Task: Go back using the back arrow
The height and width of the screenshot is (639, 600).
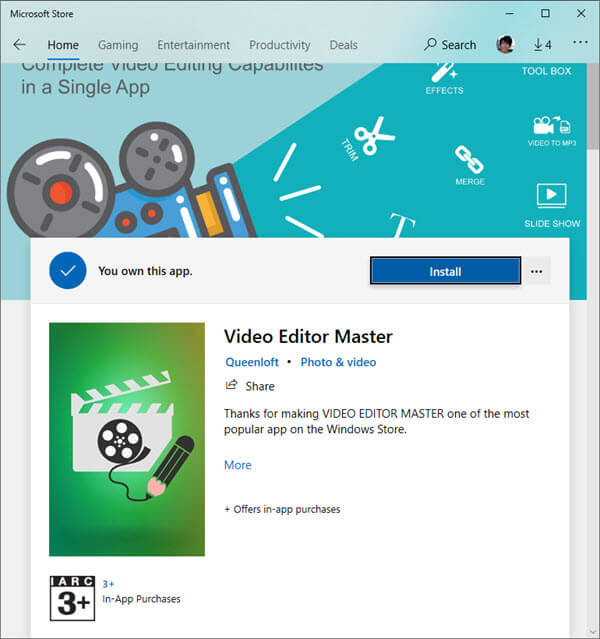Action: (x=19, y=44)
